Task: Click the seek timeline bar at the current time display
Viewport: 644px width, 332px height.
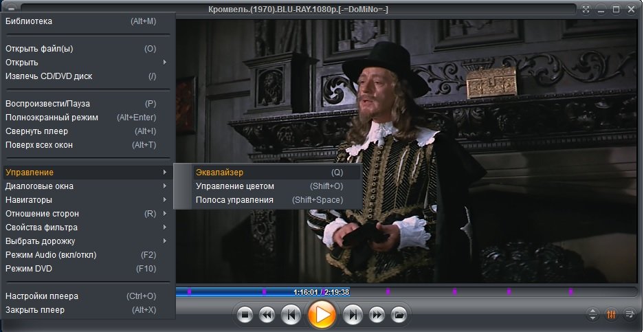Action: pos(321,291)
